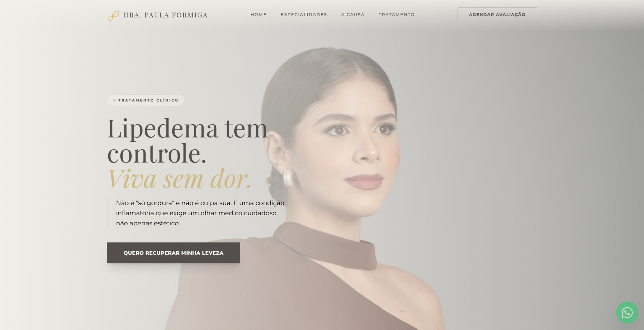Click the Dra. Paula Formiga logo text

(x=166, y=15)
